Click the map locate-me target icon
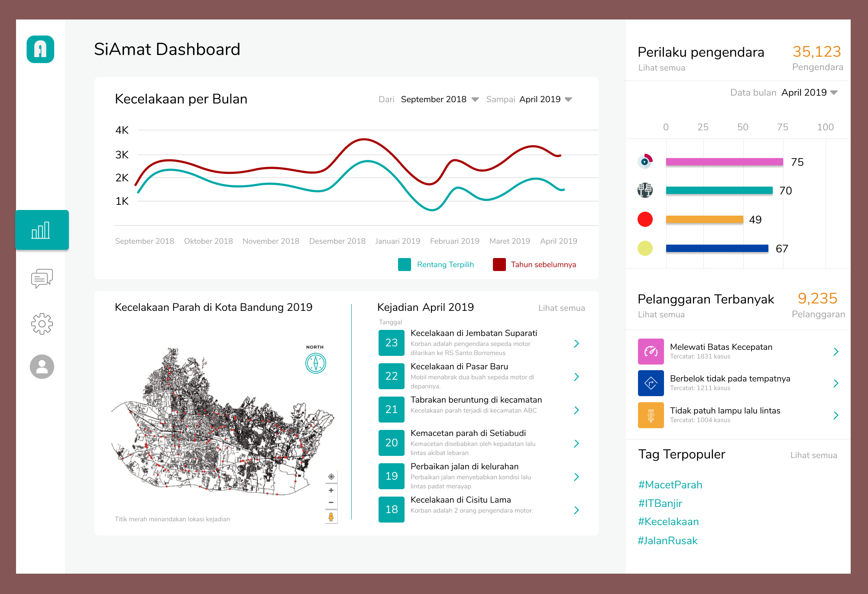 pyautogui.click(x=331, y=477)
